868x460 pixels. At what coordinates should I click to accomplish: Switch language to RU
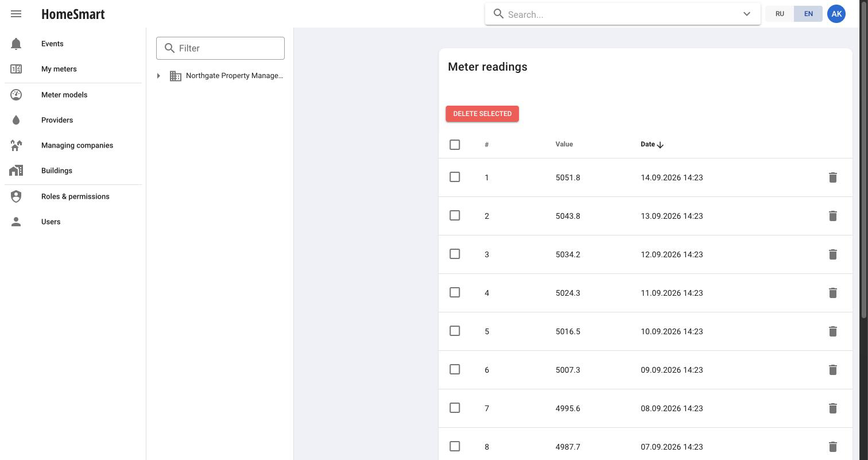point(780,14)
